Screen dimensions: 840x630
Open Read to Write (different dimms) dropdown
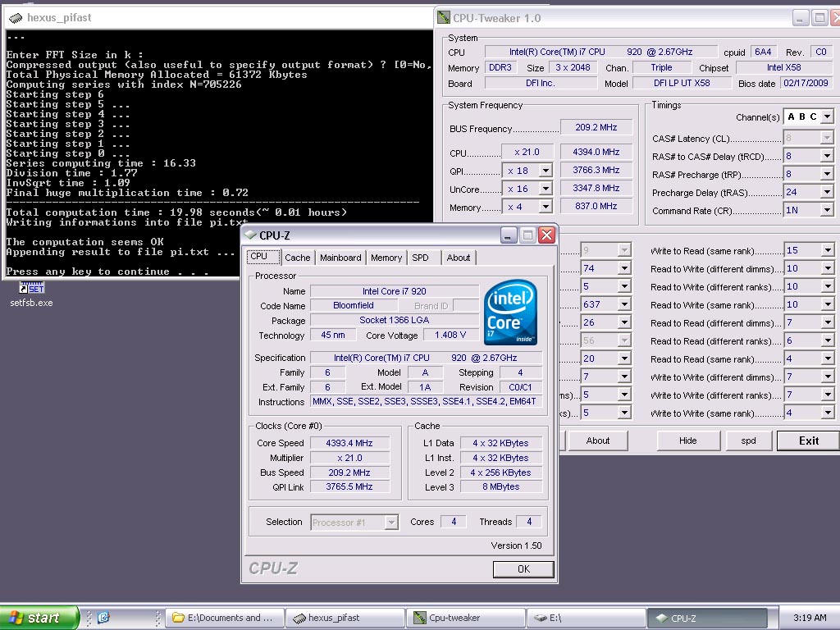(x=829, y=268)
